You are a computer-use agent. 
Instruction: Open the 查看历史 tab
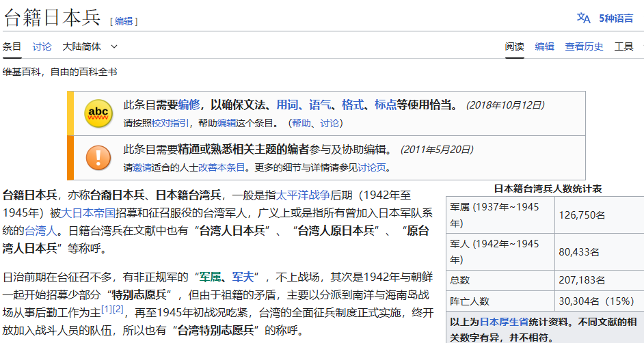(x=584, y=46)
